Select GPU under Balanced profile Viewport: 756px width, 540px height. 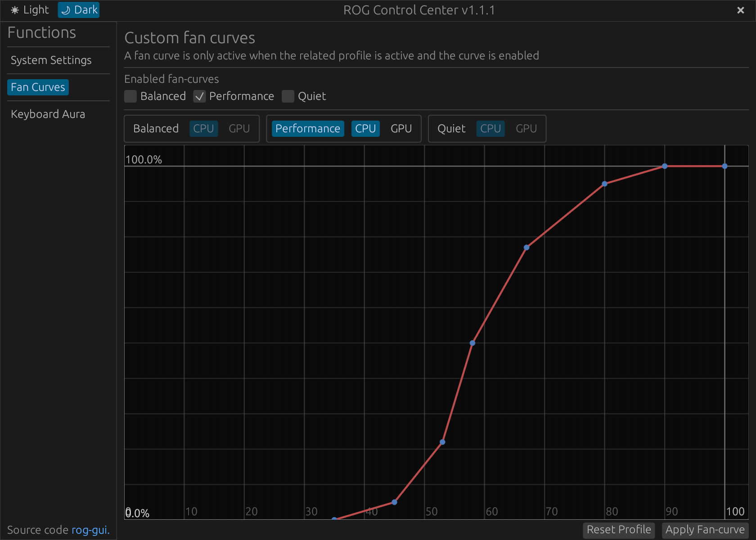click(239, 129)
